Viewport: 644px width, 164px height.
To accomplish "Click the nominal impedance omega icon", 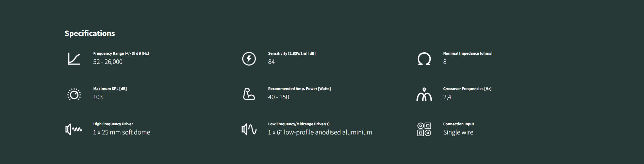I will [424, 59].
